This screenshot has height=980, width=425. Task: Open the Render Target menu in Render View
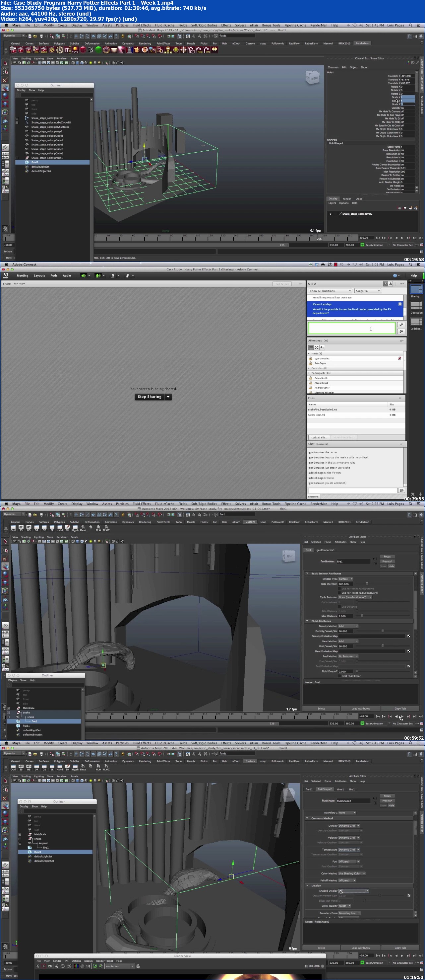[104, 961]
